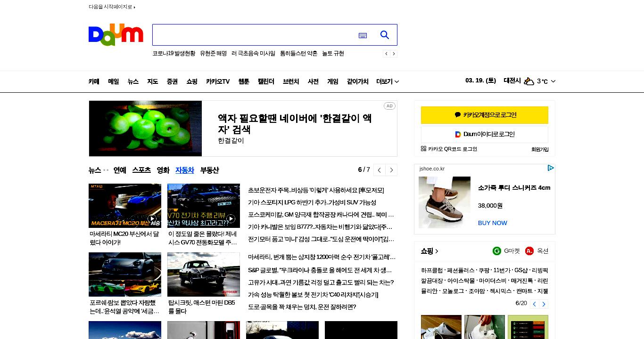Screen dimensions: 644x339
Task: Open 사전 menu item
Action: coord(313,81)
